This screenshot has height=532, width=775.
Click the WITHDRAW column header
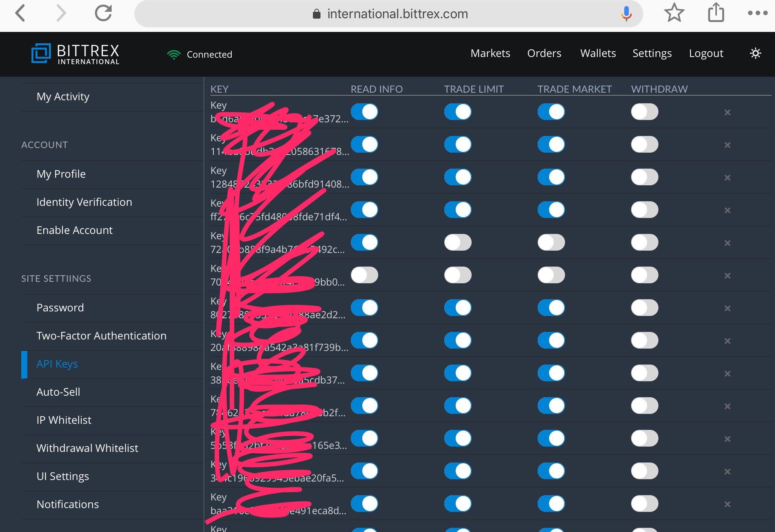click(659, 89)
